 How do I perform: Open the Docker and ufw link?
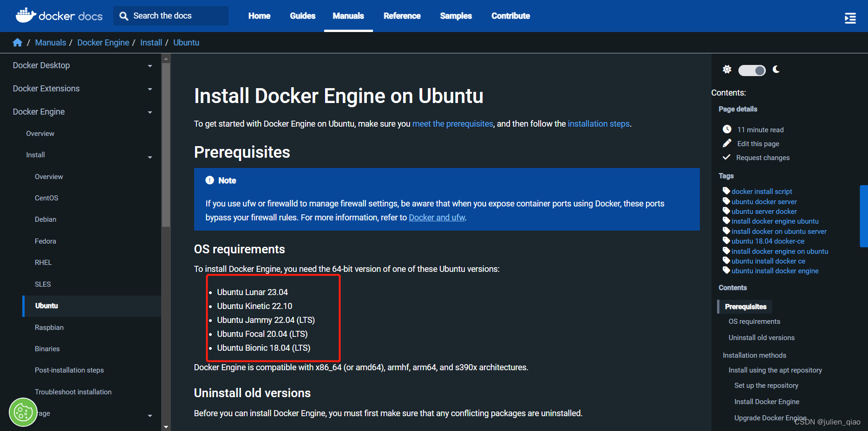coord(437,218)
